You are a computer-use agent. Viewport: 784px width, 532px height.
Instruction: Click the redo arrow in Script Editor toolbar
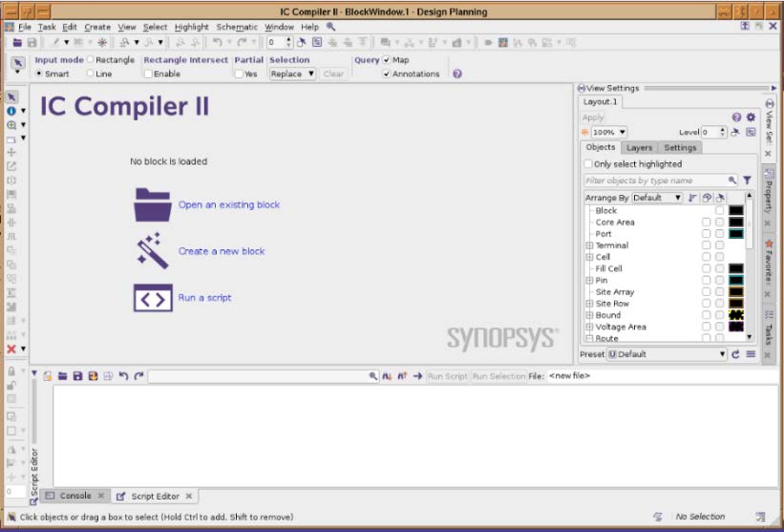pyautogui.click(x=138, y=376)
